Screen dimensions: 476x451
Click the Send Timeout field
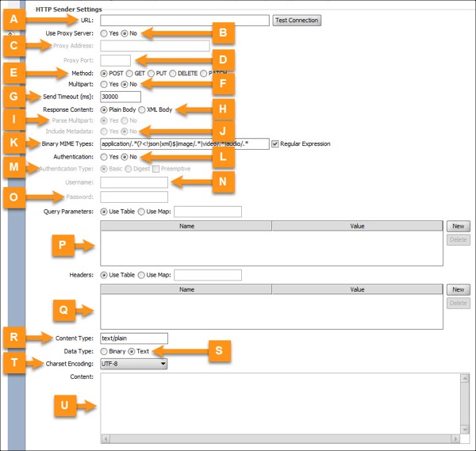(x=115, y=96)
